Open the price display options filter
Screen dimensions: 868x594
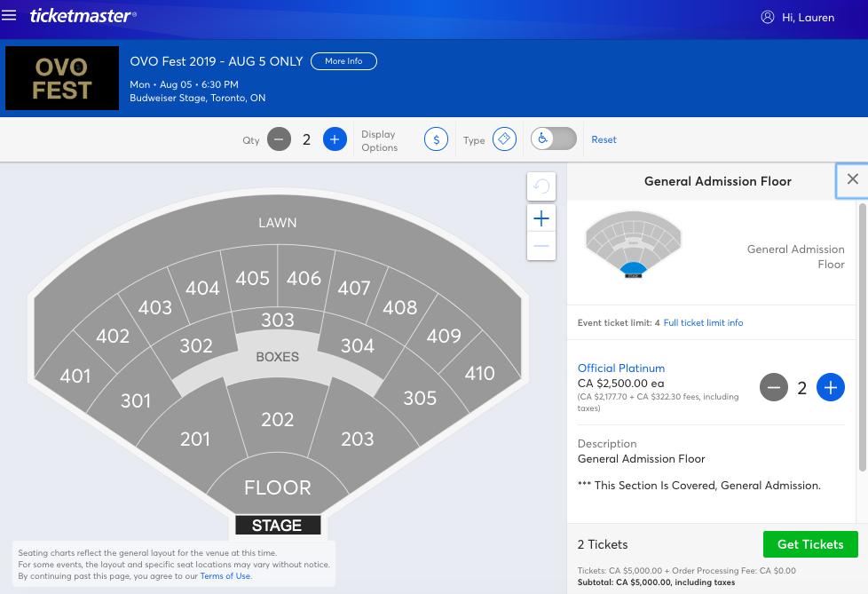point(436,139)
